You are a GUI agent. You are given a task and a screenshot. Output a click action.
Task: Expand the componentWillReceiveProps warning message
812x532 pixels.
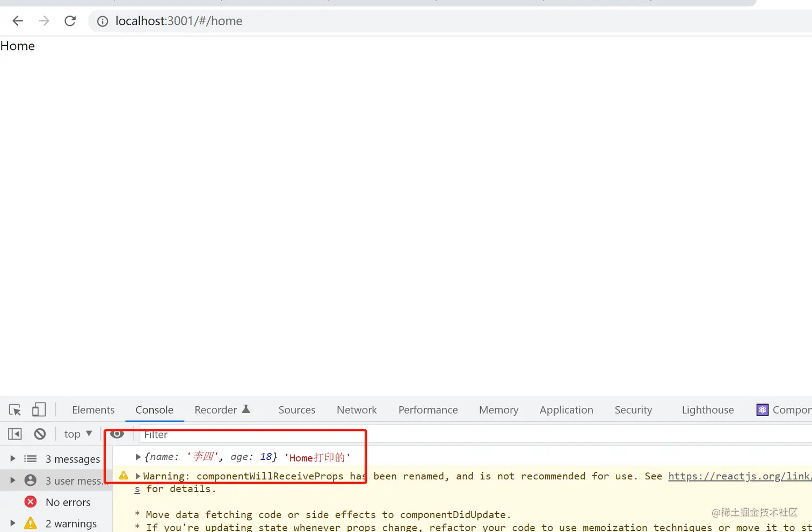coord(138,476)
